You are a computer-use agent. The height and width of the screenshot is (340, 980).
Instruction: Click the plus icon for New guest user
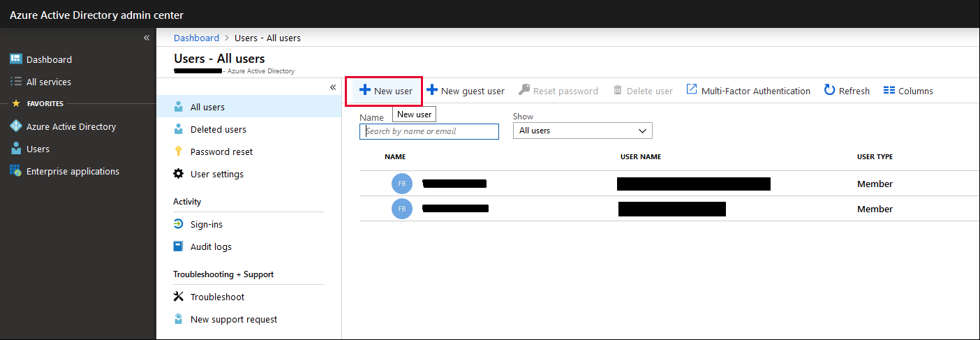432,90
